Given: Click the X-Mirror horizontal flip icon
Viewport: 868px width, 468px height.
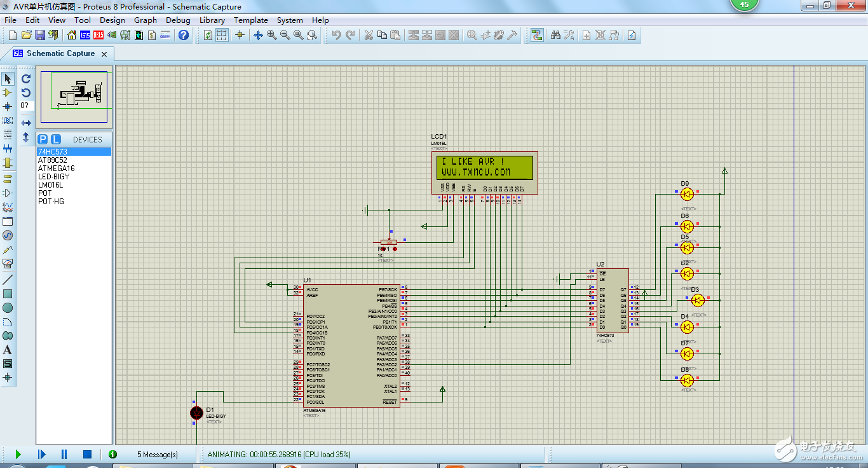Looking at the screenshot, I should (26, 123).
